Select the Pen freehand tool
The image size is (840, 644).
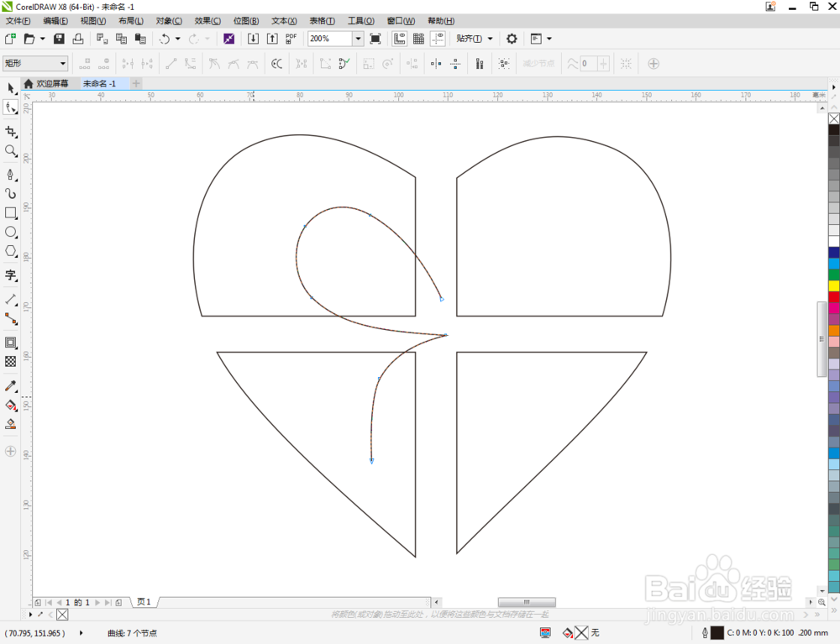click(x=11, y=175)
